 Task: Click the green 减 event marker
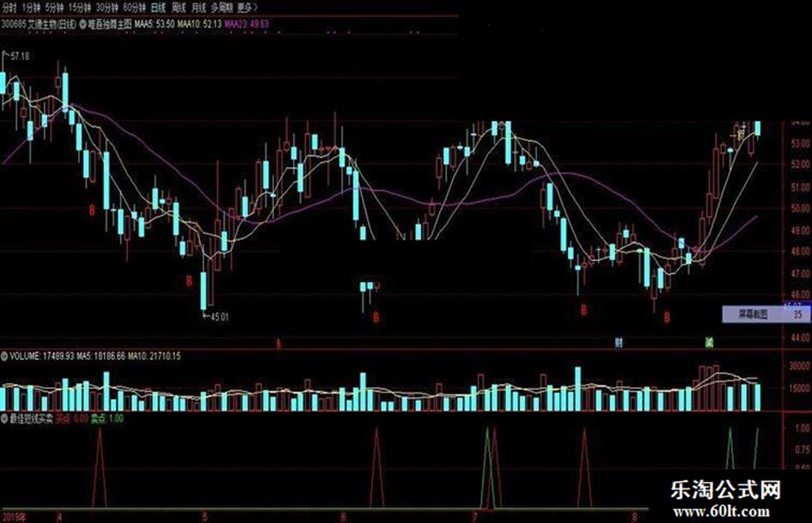pos(709,343)
